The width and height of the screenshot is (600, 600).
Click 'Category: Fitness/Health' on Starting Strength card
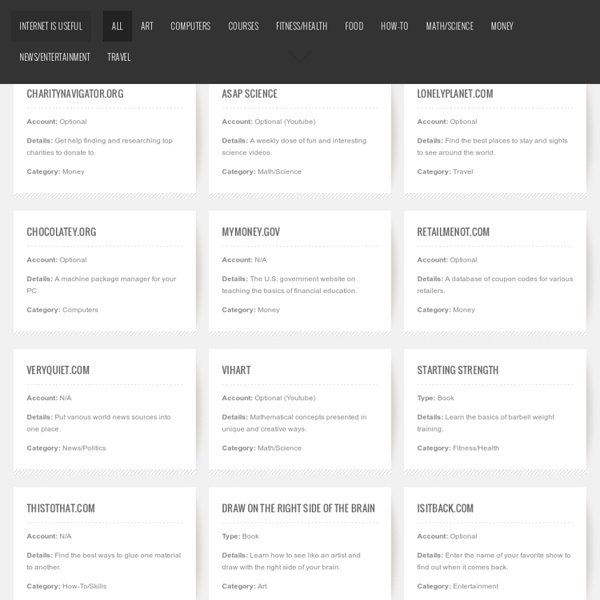point(458,448)
